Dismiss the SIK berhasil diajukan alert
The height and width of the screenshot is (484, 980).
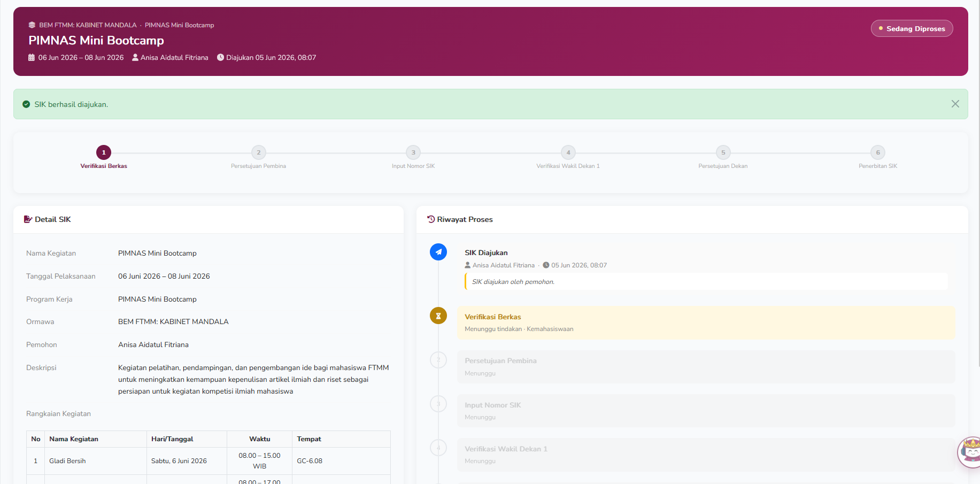coord(955,104)
